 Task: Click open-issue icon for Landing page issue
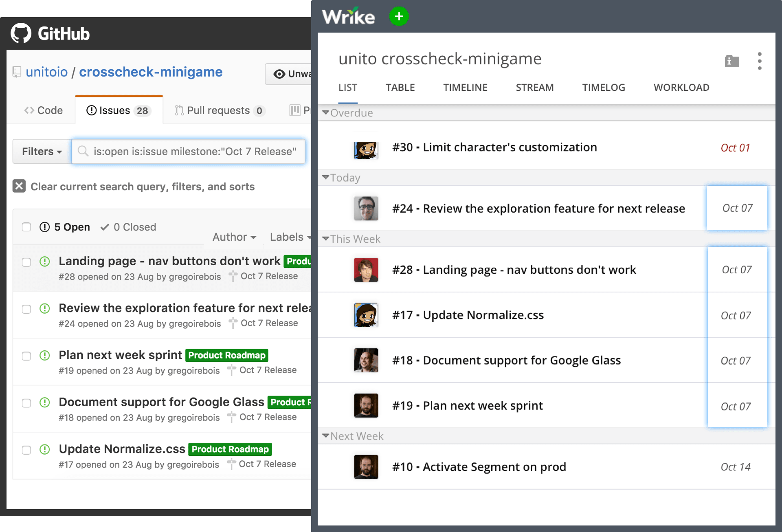(45, 262)
